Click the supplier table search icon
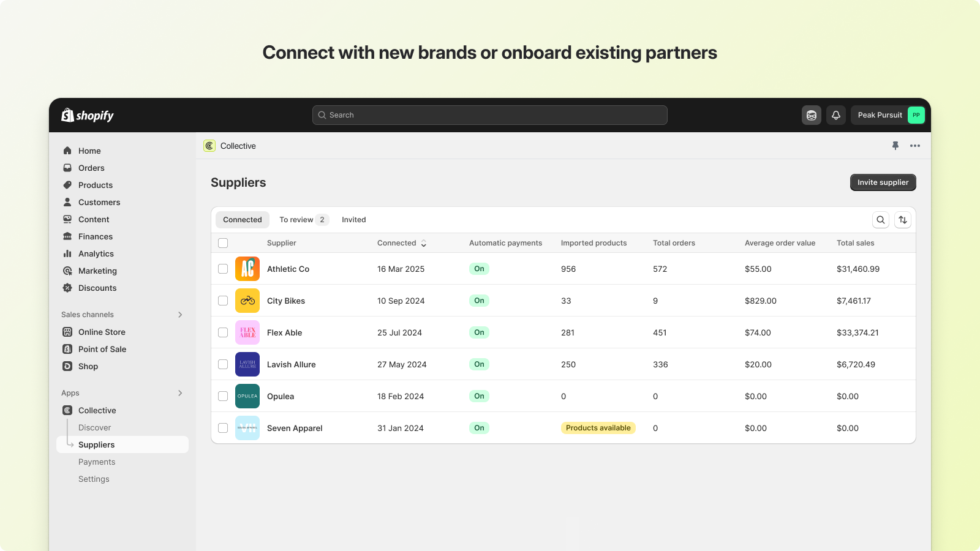The height and width of the screenshot is (551, 980). 881,220
